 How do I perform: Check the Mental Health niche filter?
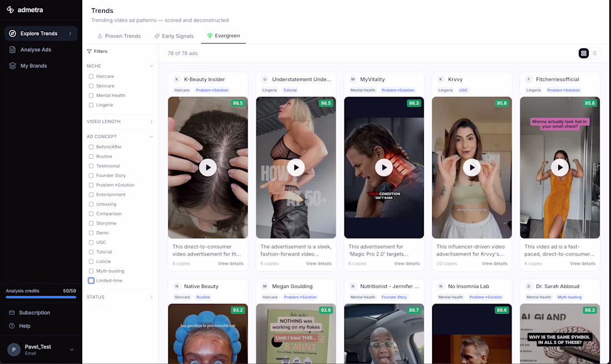pyautogui.click(x=91, y=95)
